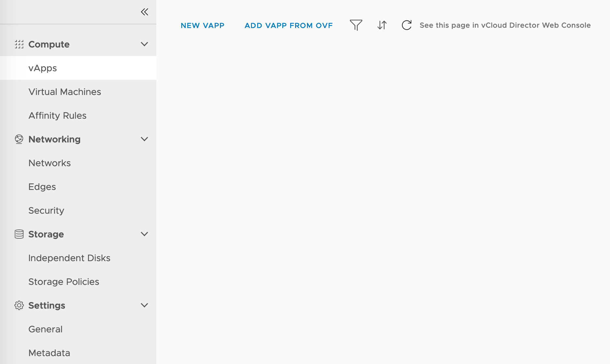Click the Networking globe icon
The image size is (610, 364).
tap(19, 139)
